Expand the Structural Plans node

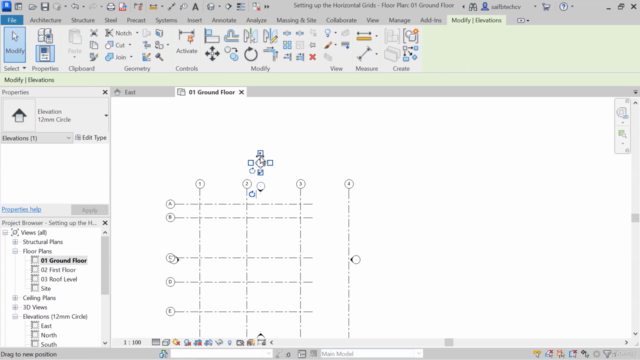(15, 242)
